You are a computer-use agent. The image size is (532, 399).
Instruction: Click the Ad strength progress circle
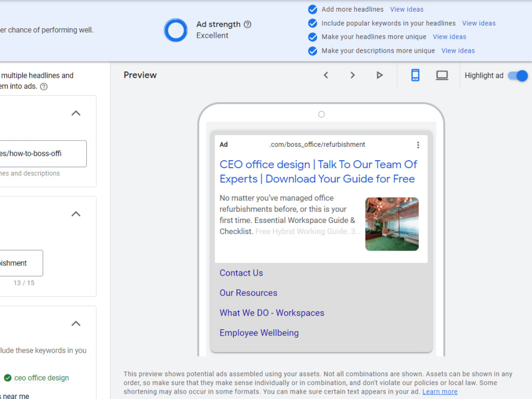coord(176,30)
